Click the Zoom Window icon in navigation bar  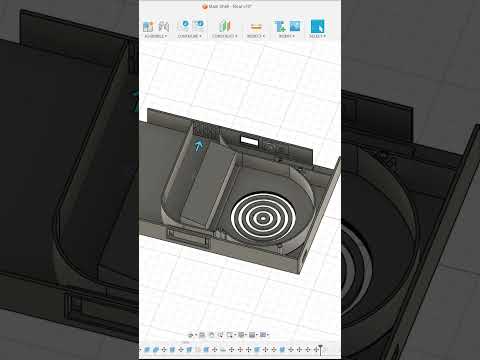(230, 335)
